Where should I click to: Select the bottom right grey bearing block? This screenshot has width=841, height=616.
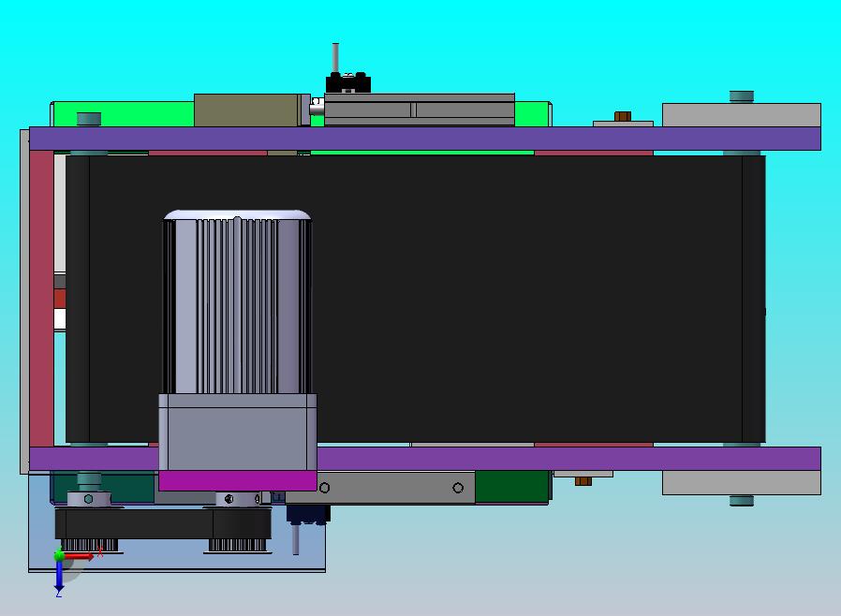coord(742,482)
